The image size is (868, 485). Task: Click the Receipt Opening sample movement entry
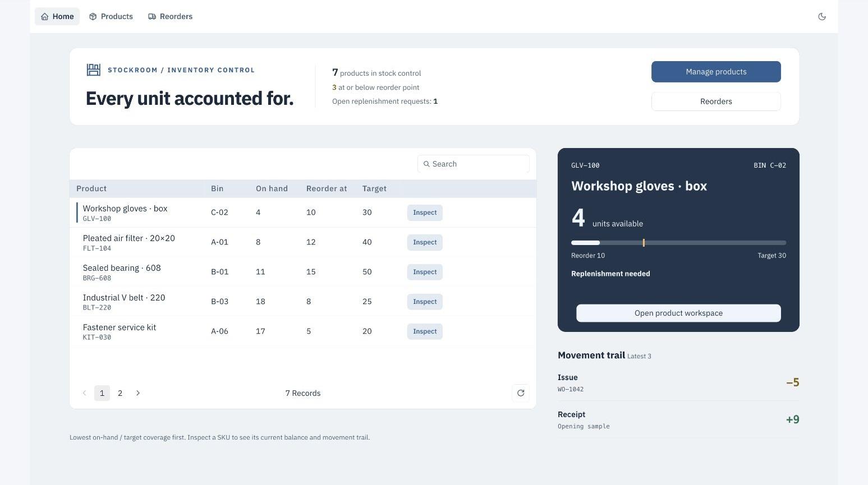678,419
